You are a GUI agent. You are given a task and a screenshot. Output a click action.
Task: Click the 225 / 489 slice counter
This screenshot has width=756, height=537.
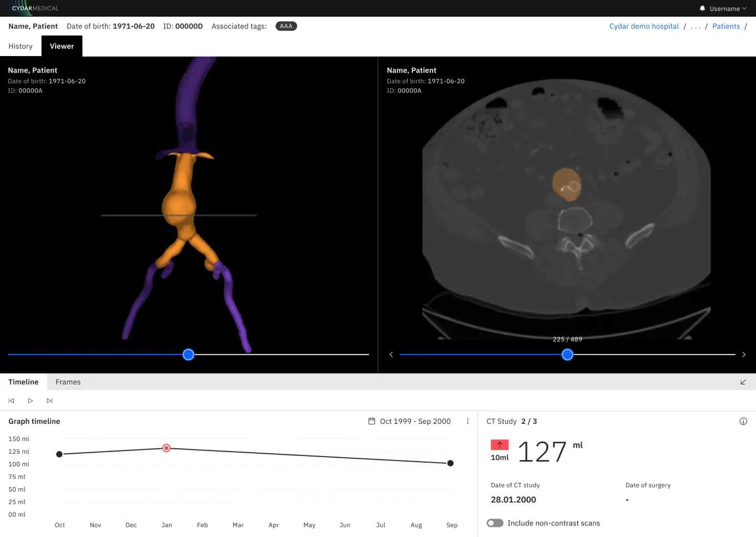coord(567,339)
